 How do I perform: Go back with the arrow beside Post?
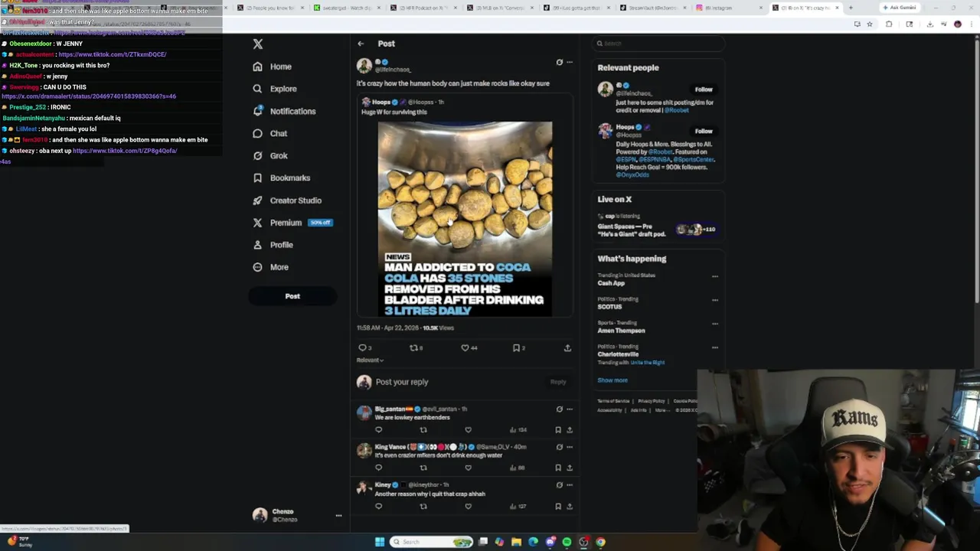[361, 44]
